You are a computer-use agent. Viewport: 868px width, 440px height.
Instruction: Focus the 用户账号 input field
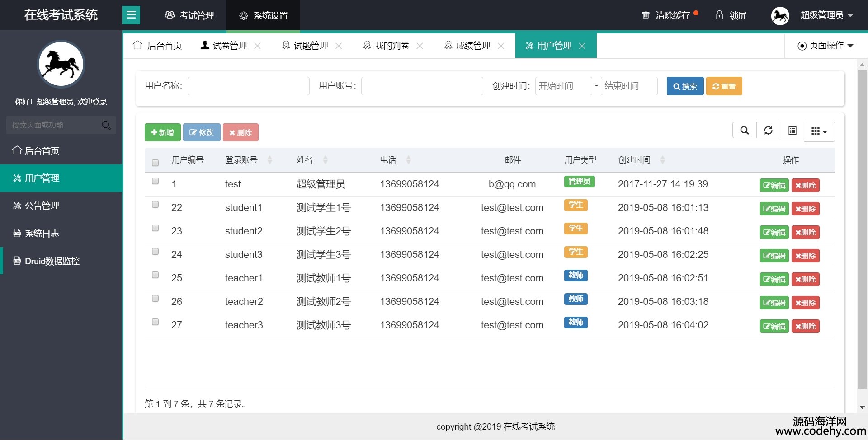tap(422, 86)
